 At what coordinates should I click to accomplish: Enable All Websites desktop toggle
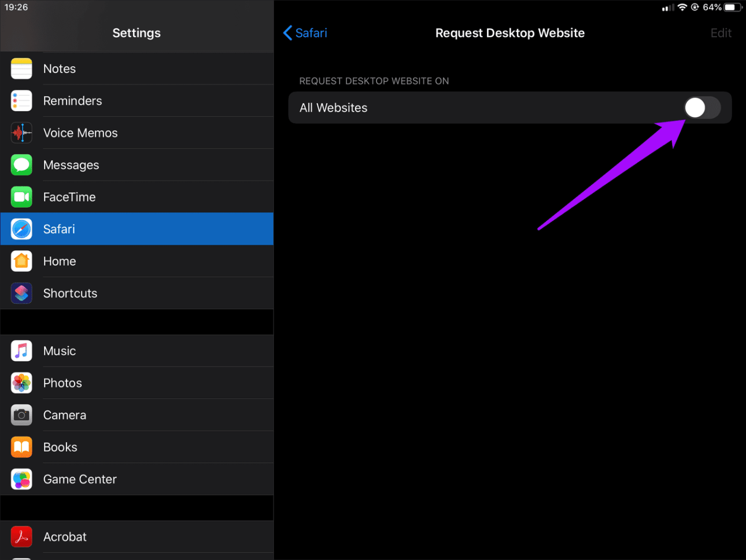click(x=701, y=108)
